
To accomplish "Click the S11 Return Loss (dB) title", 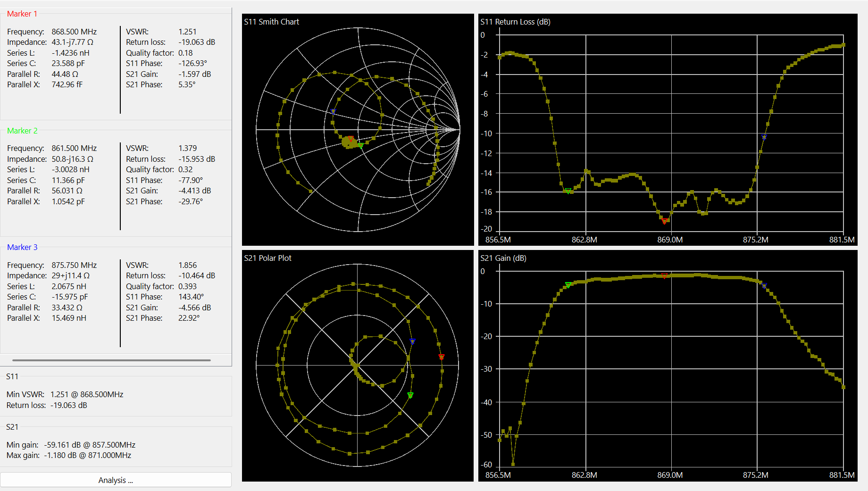I will pos(516,22).
